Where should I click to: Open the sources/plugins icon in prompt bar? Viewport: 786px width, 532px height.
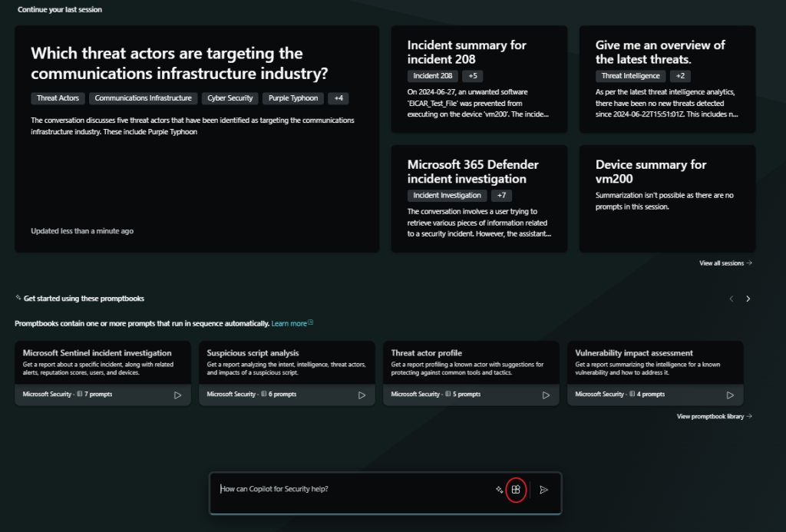516,490
